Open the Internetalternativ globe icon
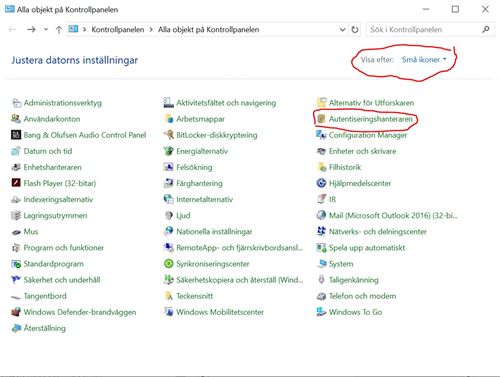The image size is (500, 377). point(169,199)
